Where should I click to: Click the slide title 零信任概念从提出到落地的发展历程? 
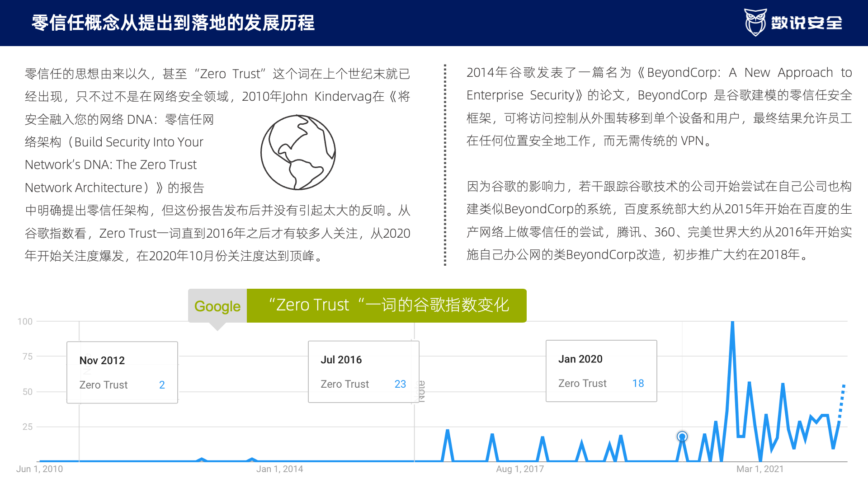(x=173, y=23)
